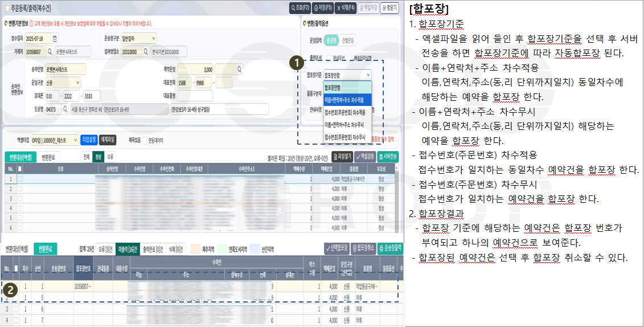Viewport: 644px width, 327px height.
Task: Select the 출력완료 [0]건 filter
Action: [x=153, y=249]
